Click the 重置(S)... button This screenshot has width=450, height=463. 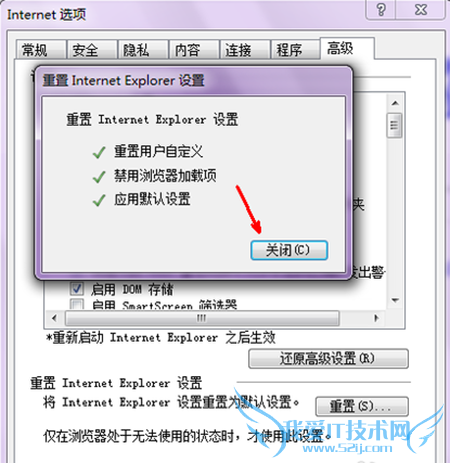pyautogui.click(x=362, y=406)
